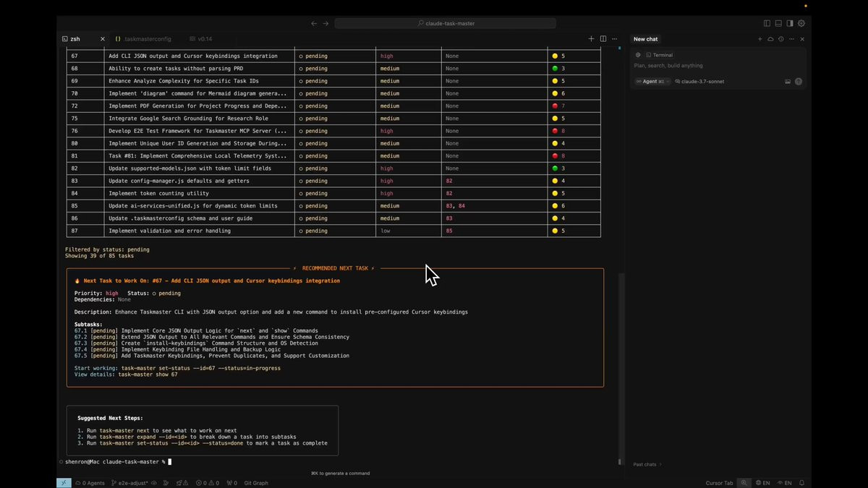Go forward with the navigation arrow
868x488 pixels.
[x=325, y=23]
